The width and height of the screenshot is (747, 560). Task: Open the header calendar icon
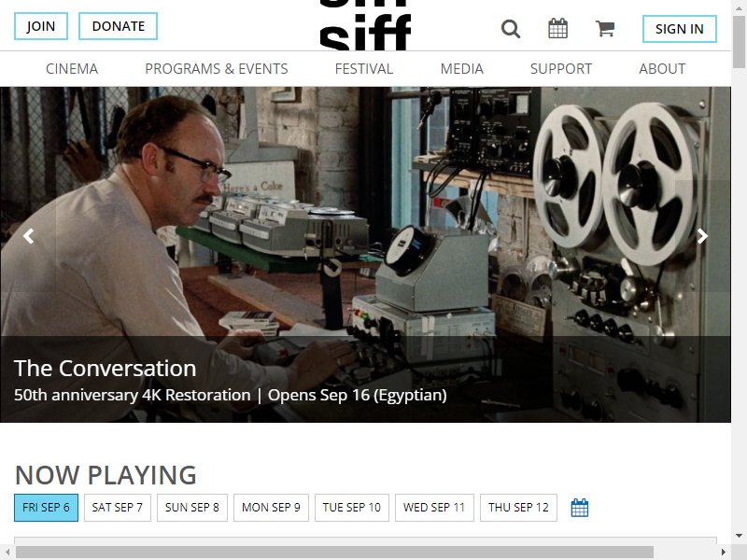[x=557, y=29]
